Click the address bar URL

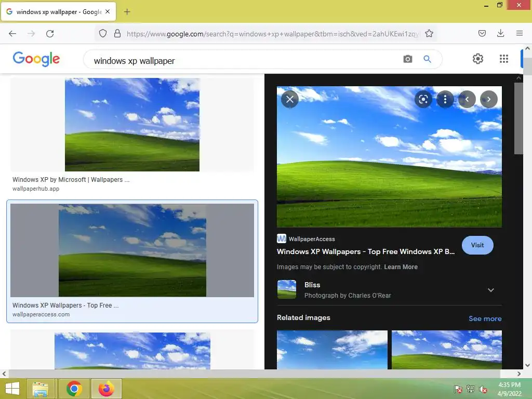click(x=272, y=34)
